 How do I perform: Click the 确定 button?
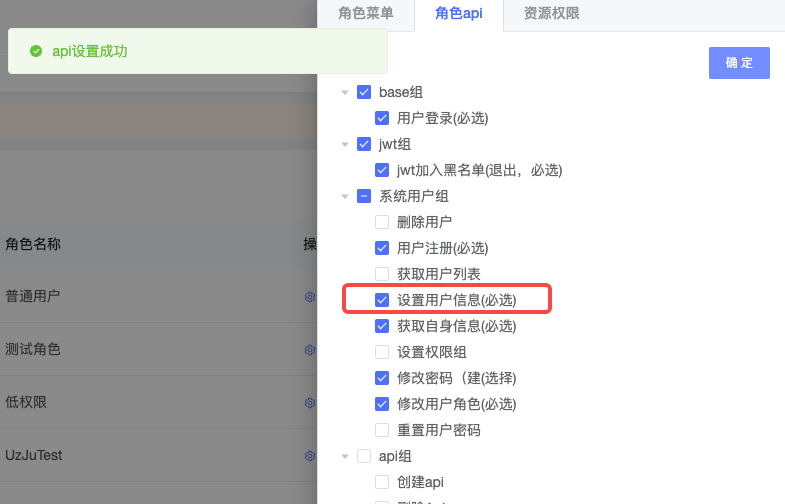[x=739, y=63]
